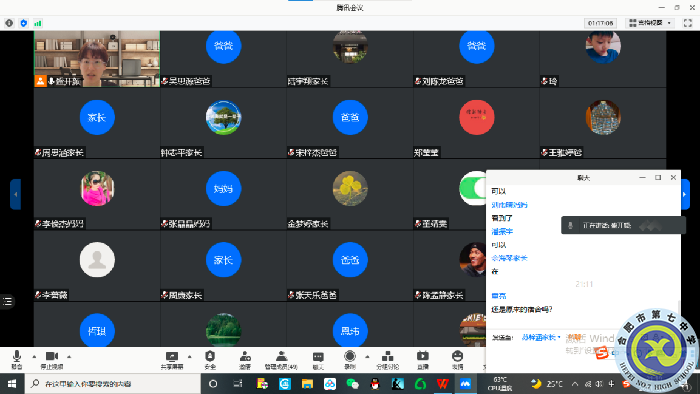Mute the microphone in the meeting toolbar
This screenshot has height=394, width=700.
tap(17, 360)
